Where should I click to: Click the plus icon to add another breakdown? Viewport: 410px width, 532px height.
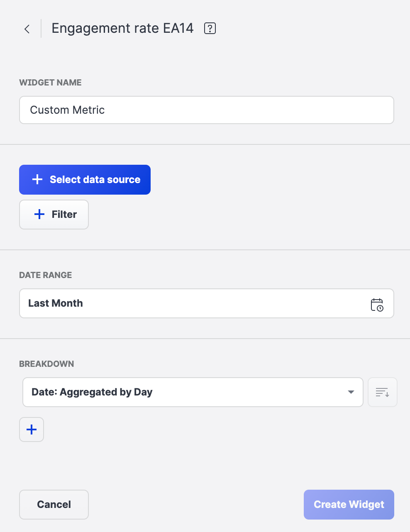pyautogui.click(x=31, y=430)
